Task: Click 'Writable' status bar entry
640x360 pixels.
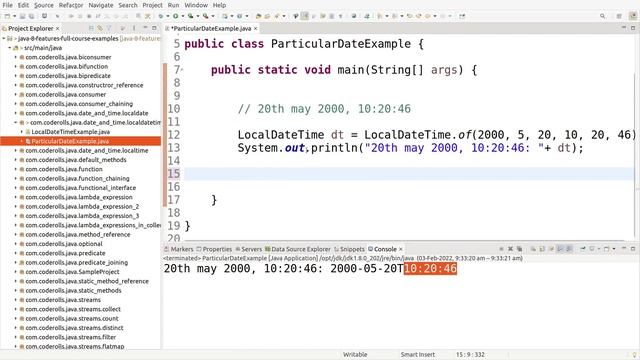Action: click(355, 354)
